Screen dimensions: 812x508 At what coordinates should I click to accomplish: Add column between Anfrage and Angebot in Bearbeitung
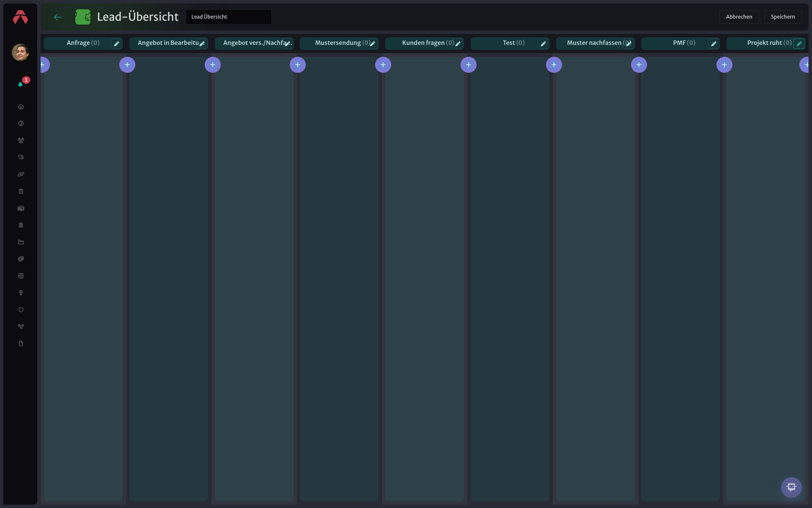(x=127, y=65)
